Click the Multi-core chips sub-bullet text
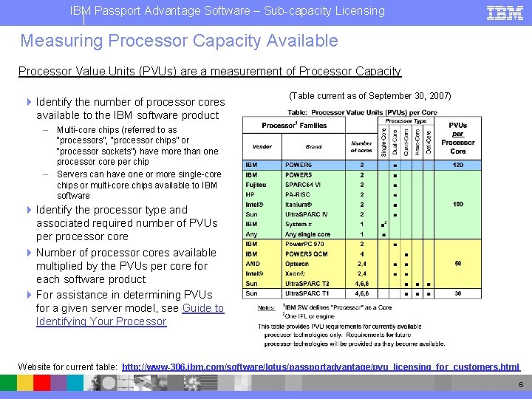The width and height of the screenshot is (532, 399). (x=137, y=146)
